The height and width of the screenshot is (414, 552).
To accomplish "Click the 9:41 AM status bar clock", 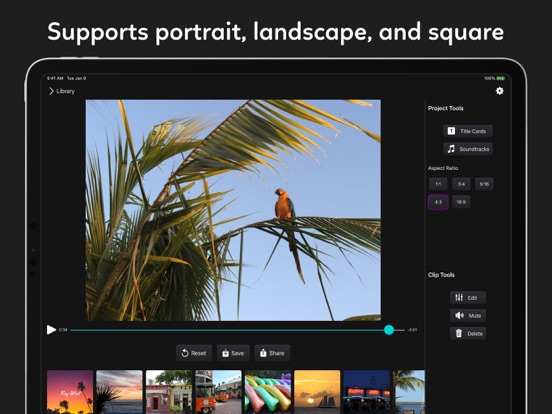I will pos(55,78).
